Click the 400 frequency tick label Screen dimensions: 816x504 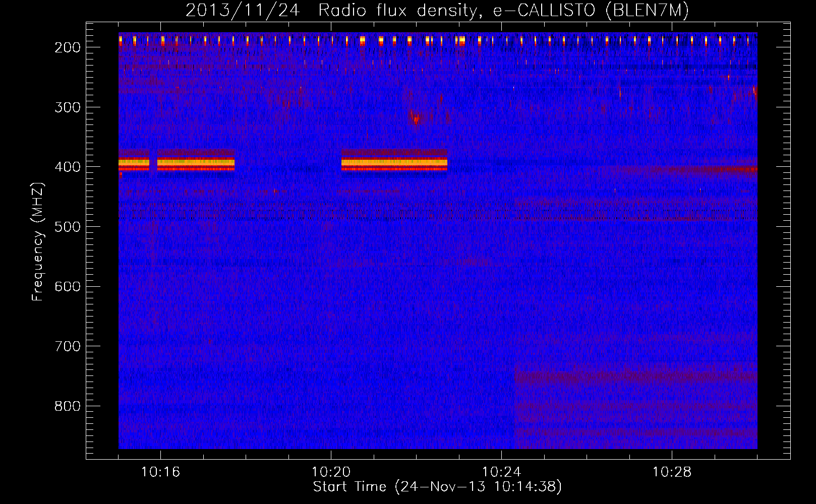click(x=68, y=167)
